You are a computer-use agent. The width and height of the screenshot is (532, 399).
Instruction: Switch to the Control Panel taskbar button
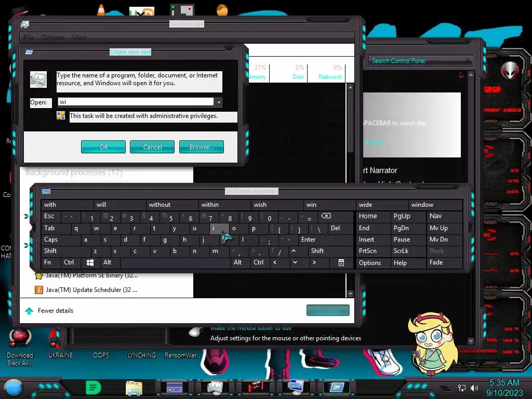[175, 388]
